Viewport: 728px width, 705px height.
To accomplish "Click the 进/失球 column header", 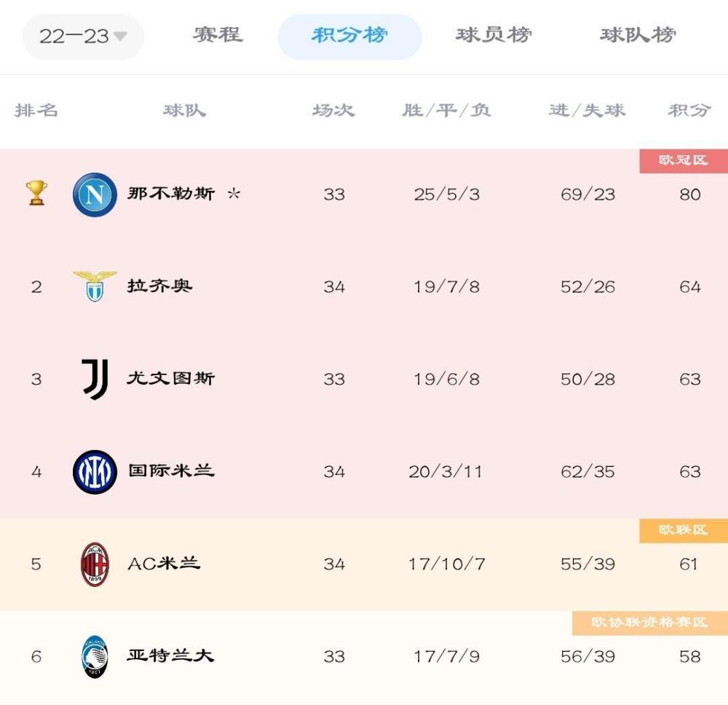I will (x=587, y=111).
